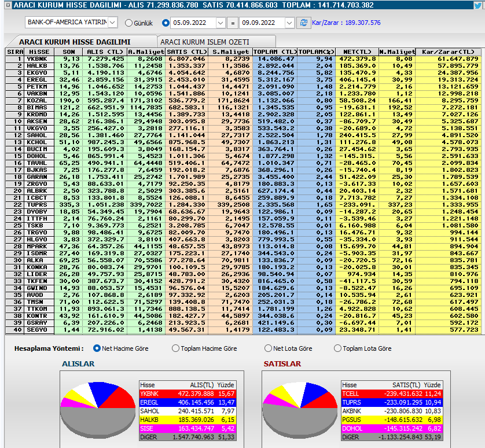The height and width of the screenshot is (448, 485).
Task: Sort by the SIRA column header
Action: [15, 52]
